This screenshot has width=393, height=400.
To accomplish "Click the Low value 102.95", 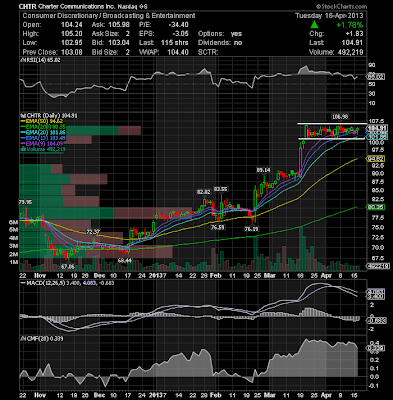I will (71, 43).
